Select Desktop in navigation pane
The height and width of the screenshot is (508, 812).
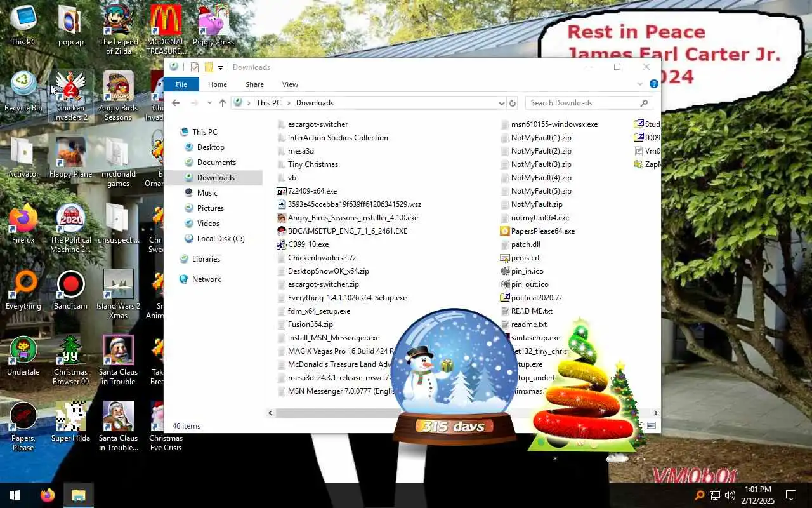tap(211, 147)
